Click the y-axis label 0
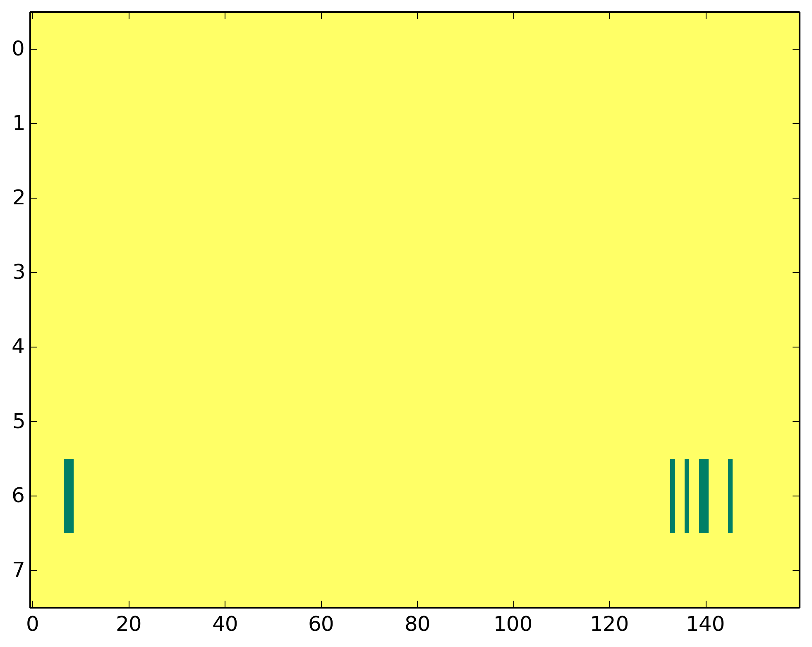The width and height of the screenshot is (812, 647). 19,49
